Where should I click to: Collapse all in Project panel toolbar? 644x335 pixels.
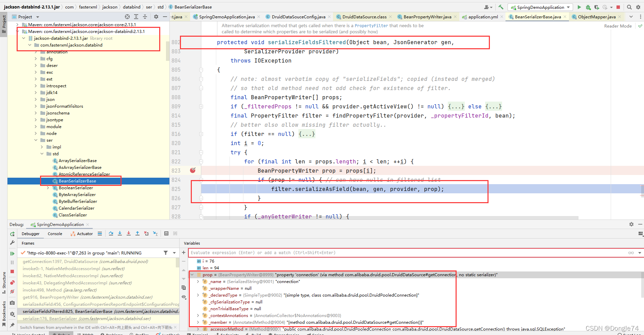[145, 17]
